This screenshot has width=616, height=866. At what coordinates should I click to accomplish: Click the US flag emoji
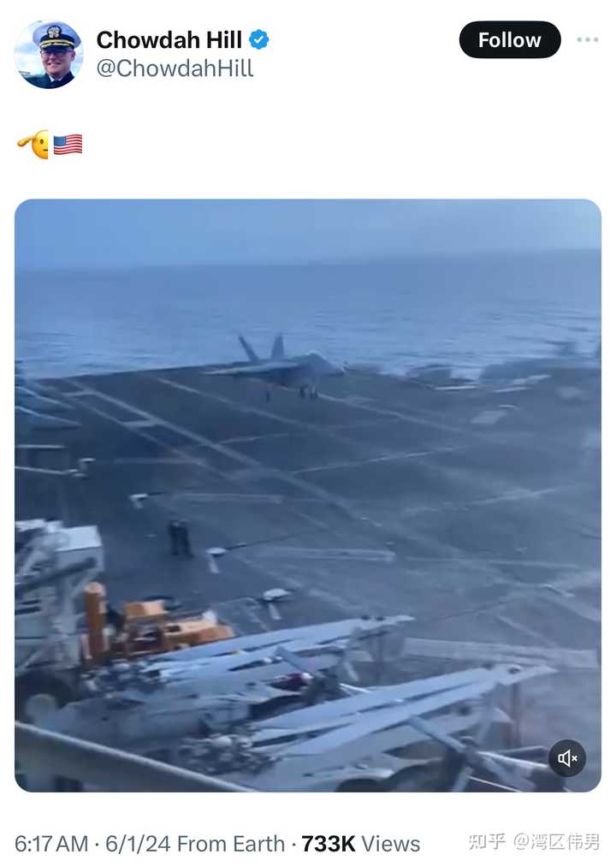68,145
